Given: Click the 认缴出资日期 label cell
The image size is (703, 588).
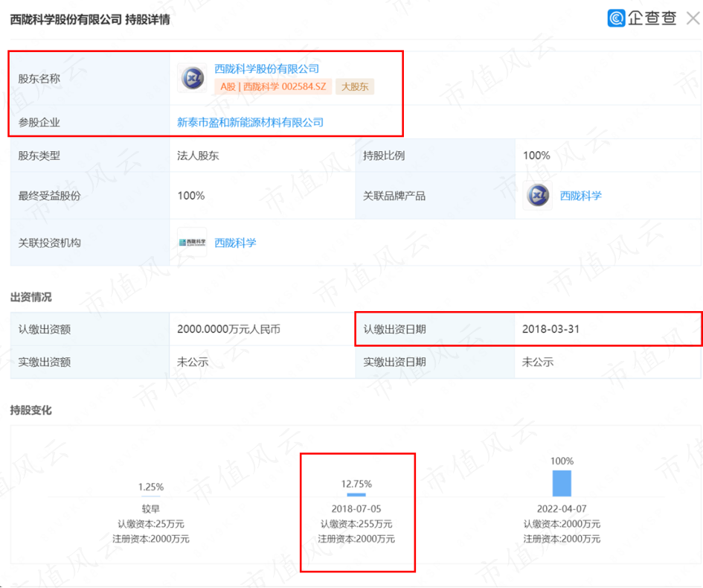Looking at the screenshot, I should pos(435,329).
